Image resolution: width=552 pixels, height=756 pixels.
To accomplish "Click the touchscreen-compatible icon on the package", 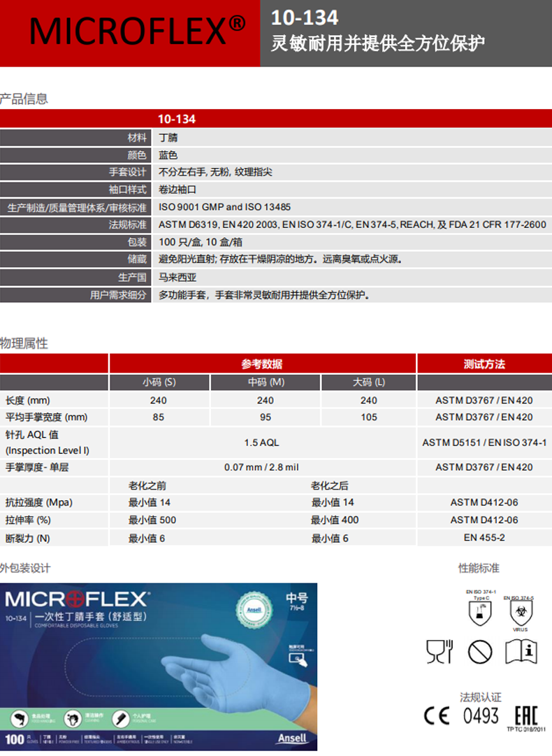I will click(x=298, y=659).
